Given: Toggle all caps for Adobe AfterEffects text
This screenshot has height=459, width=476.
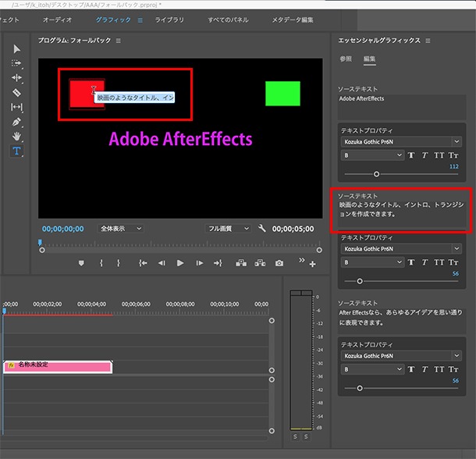Looking at the screenshot, I should 439,155.
